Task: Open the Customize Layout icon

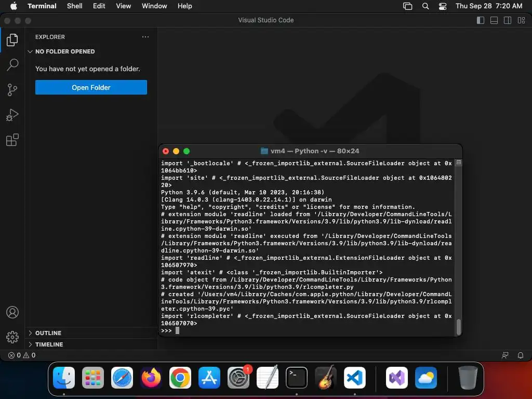Action: 521,20
